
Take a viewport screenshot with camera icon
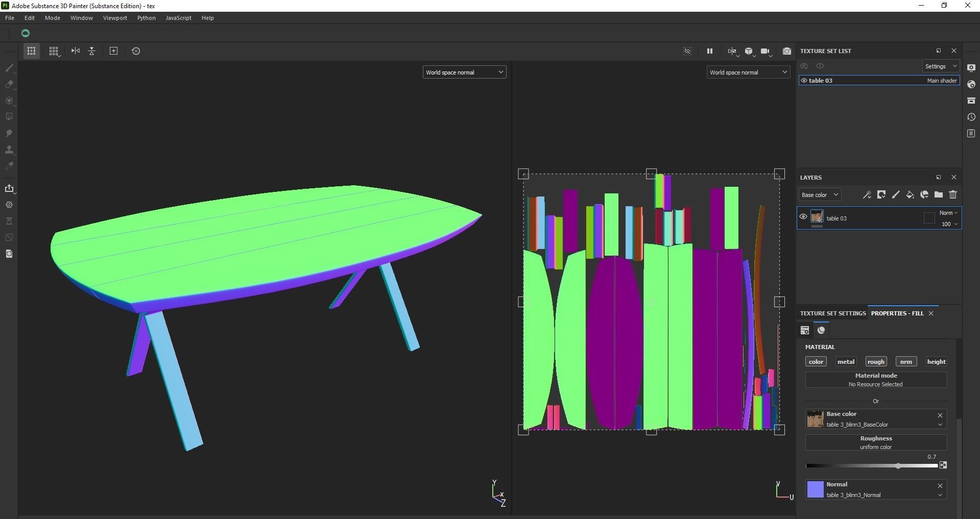(787, 51)
